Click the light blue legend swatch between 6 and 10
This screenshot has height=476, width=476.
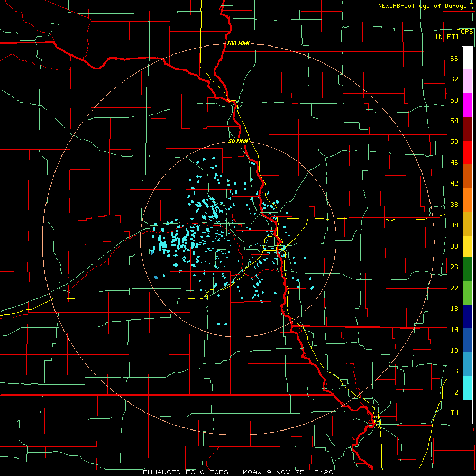[x=467, y=364]
